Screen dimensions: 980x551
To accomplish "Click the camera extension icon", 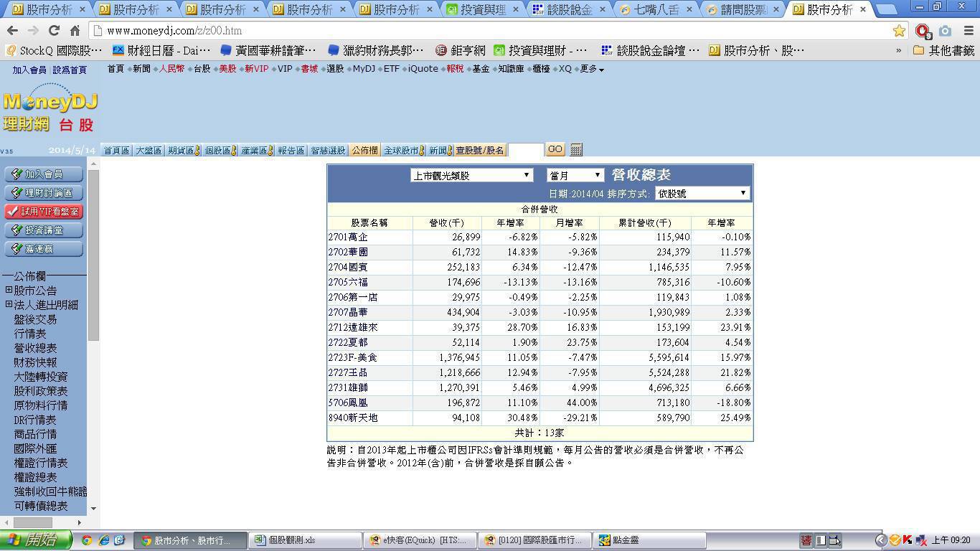I will [x=946, y=31].
